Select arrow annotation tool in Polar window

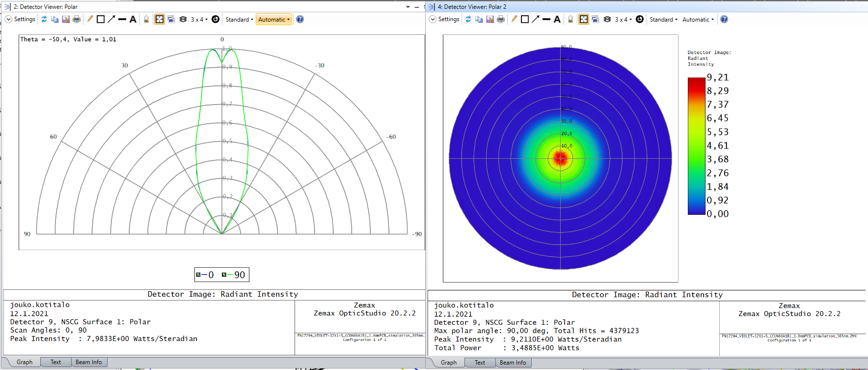point(111,19)
